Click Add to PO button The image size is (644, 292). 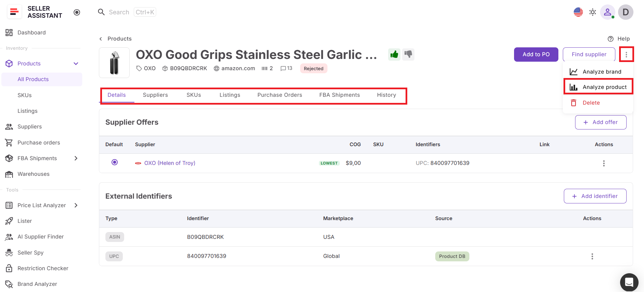(536, 55)
